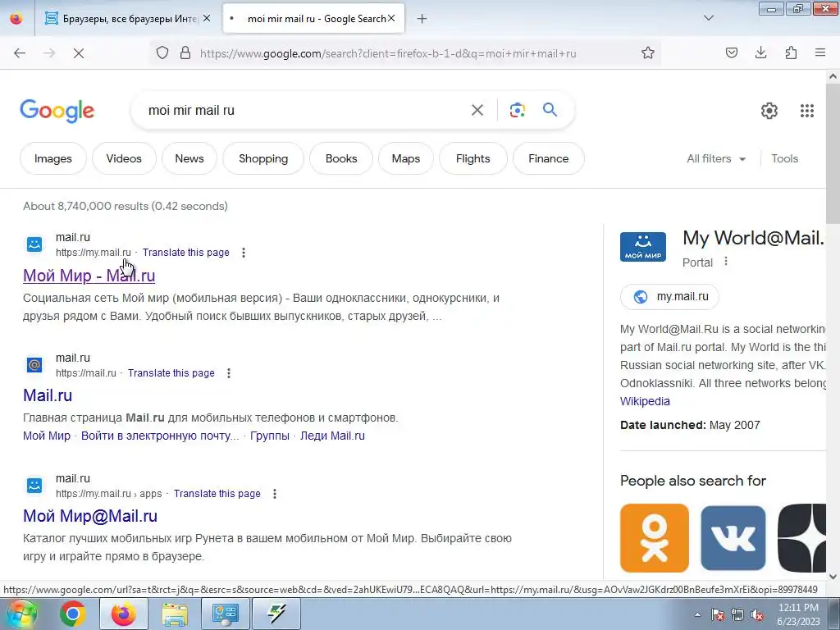Bookmark this page with the star icon

pos(648,53)
